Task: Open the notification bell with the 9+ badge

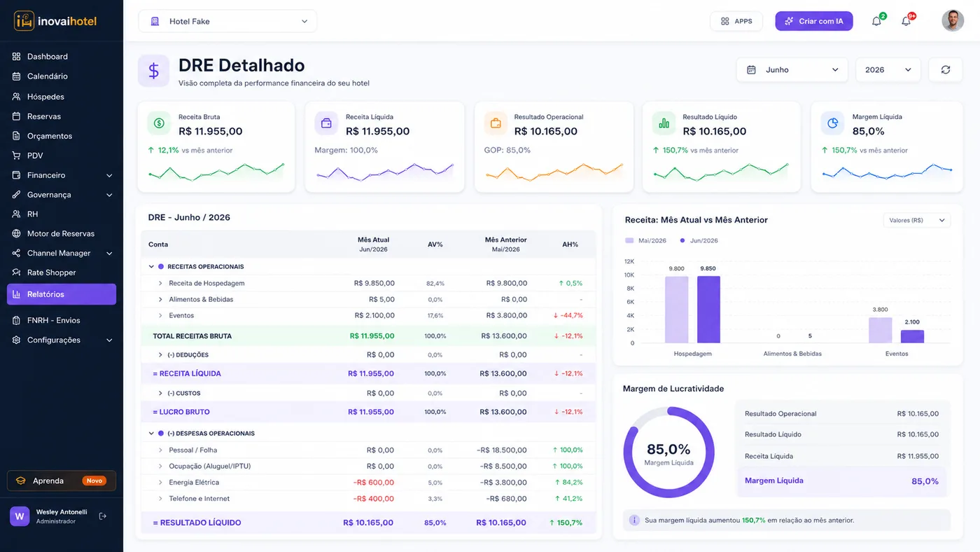Action: [x=906, y=21]
